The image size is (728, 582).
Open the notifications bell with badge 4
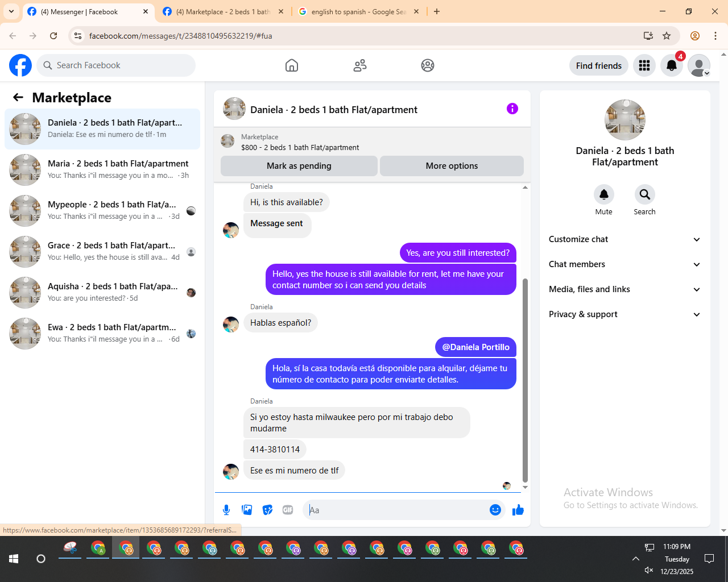point(672,65)
